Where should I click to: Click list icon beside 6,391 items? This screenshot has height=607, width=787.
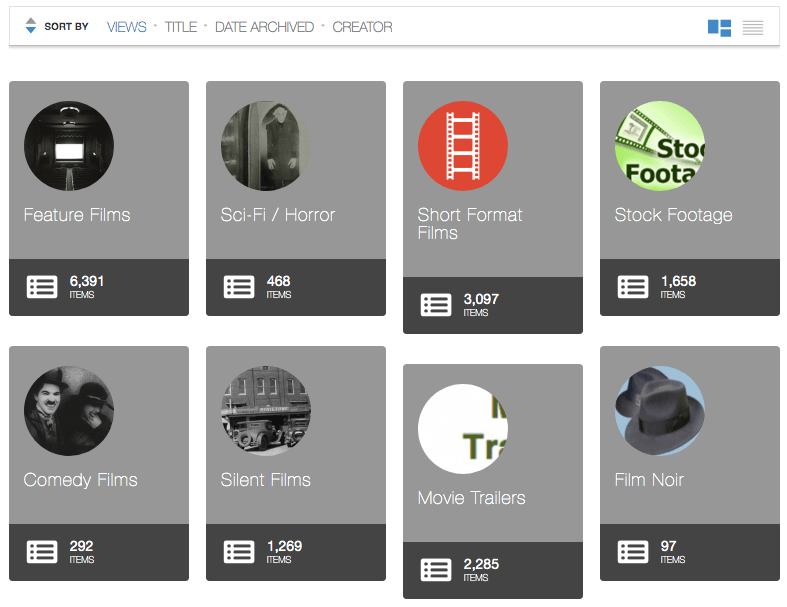42,287
